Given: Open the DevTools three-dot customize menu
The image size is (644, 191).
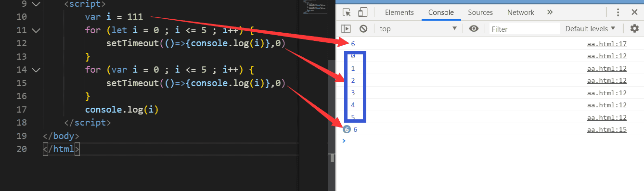Looking at the screenshot, I should (x=631, y=13).
